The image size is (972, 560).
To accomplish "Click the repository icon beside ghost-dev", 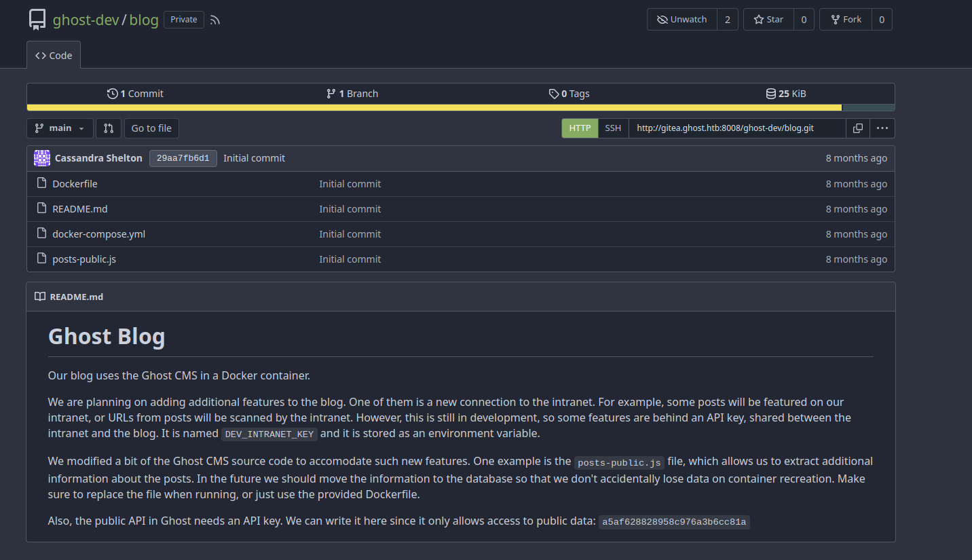I will coord(37,20).
